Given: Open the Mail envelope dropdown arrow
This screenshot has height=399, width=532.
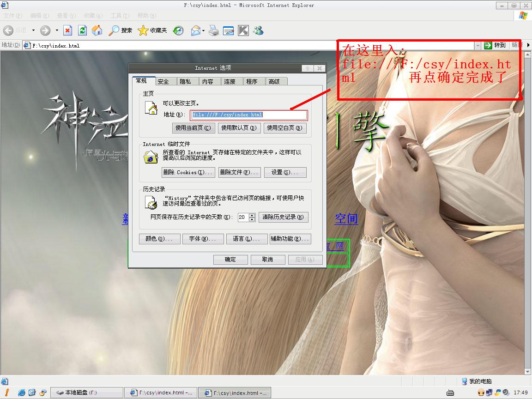Looking at the screenshot, I should pyautogui.click(x=203, y=31).
